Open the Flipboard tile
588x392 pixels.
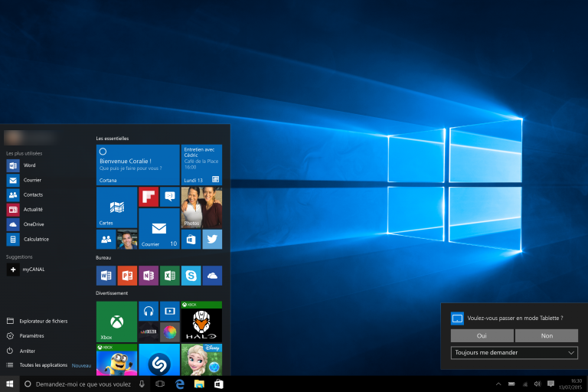[x=149, y=197]
